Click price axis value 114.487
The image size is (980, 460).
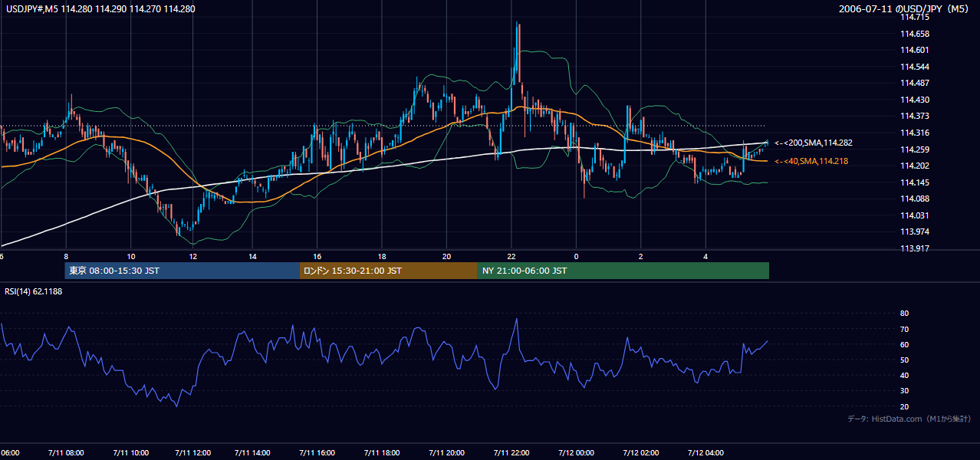point(914,84)
